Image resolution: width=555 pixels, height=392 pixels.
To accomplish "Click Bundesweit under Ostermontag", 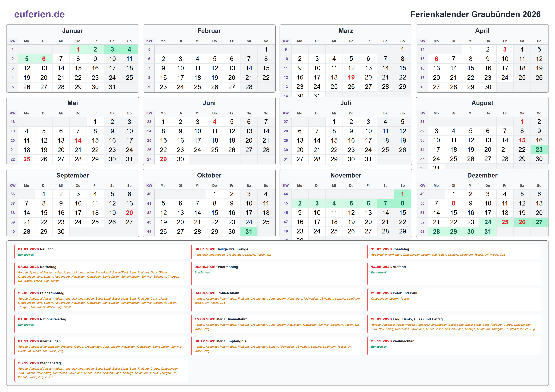I will (202, 273).
